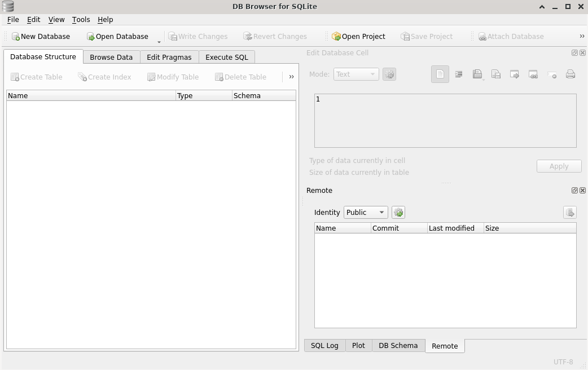Viewport: 588px width, 370px height.
Task: Switch to the Edit Pragmas tab
Action: [x=169, y=58]
